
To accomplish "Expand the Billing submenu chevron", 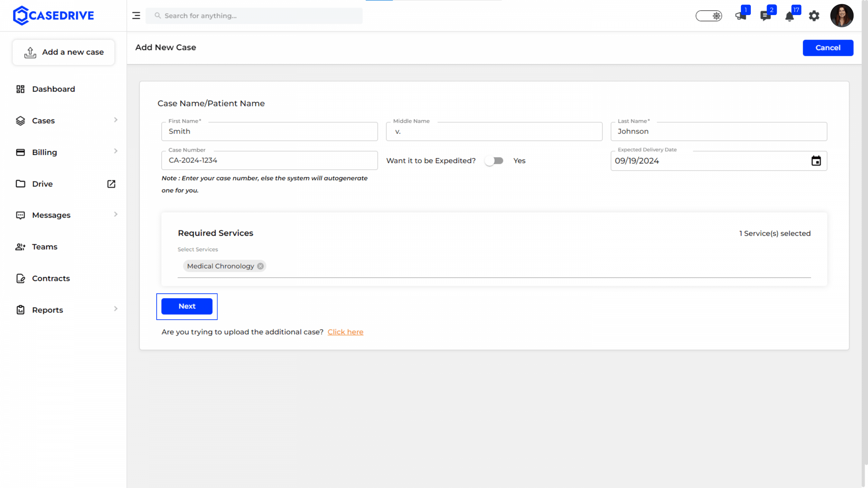I will (115, 151).
